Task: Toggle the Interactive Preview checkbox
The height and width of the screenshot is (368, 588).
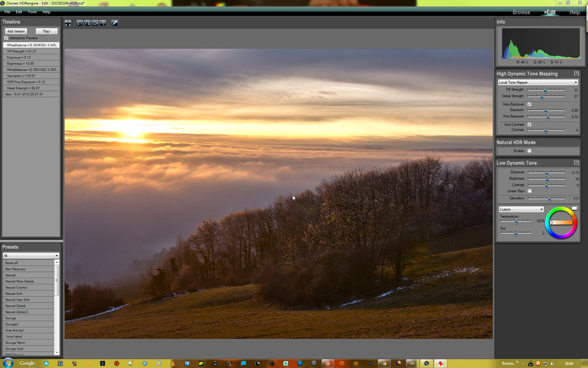Action: tap(6, 38)
